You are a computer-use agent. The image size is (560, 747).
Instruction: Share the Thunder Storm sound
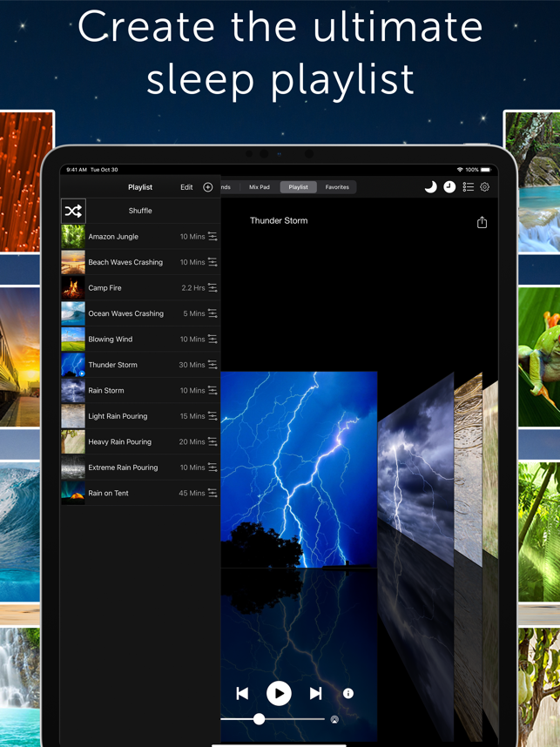point(482,222)
